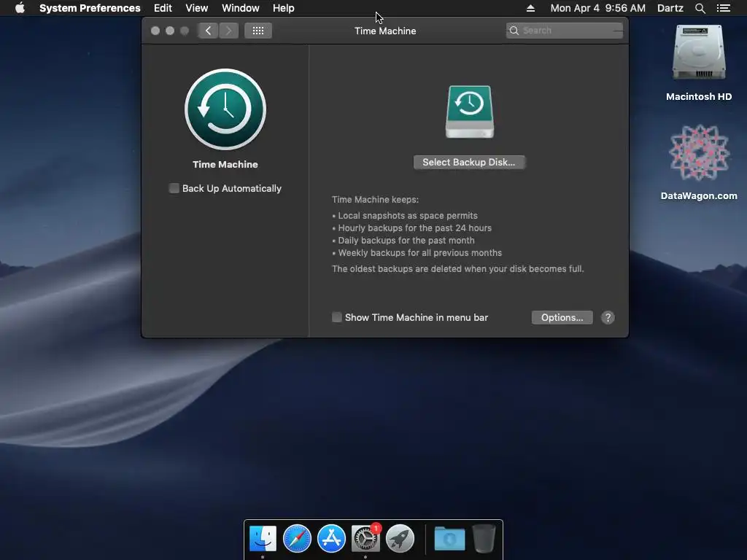Image resolution: width=747 pixels, height=560 pixels.
Task: Toggle Show Time Machine in menu bar
Action: (337, 317)
